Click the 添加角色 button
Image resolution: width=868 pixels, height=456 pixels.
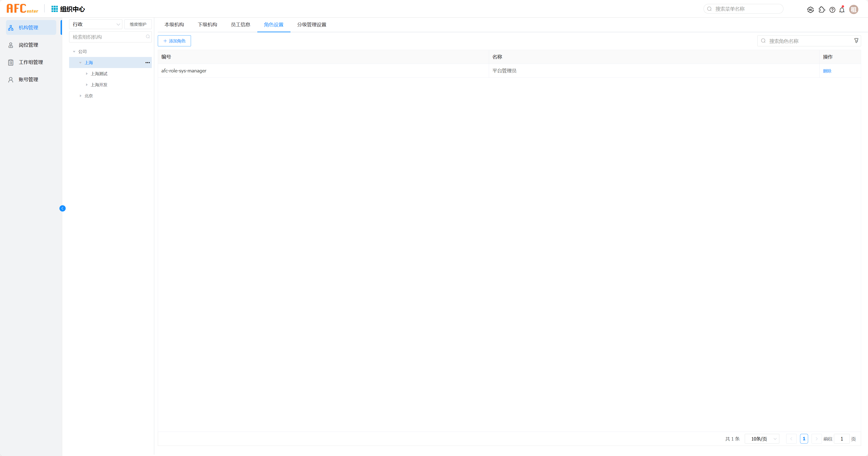(x=174, y=41)
